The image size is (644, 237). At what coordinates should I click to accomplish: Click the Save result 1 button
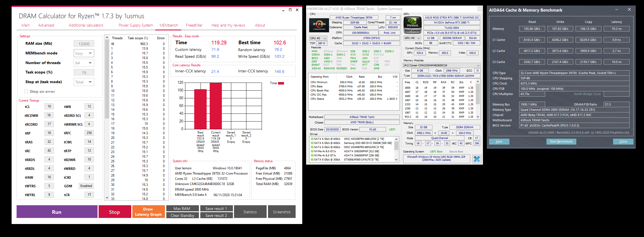(x=217, y=209)
